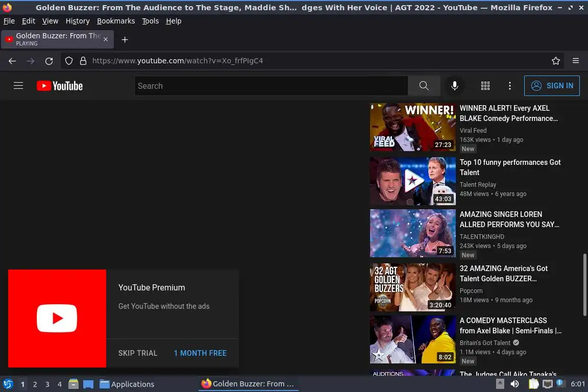Click the network monitor tray icon
The image size is (588, 392).
548,384
